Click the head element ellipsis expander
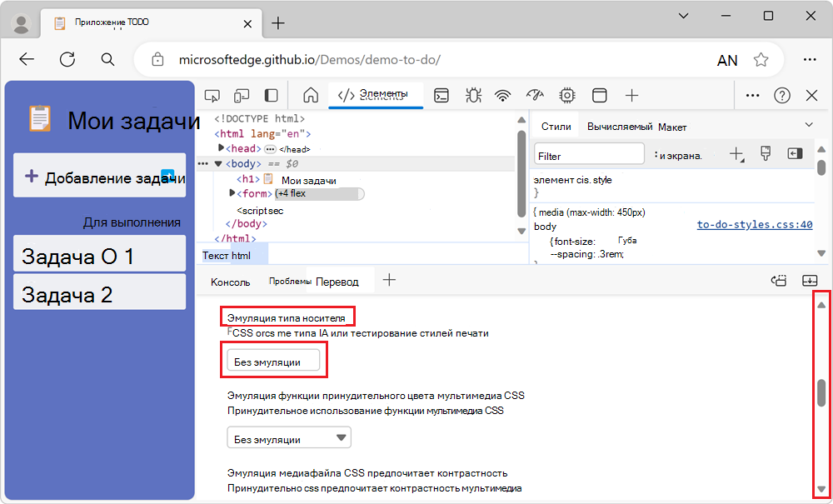This screenshot has height=504, width=833. [271, 149]
